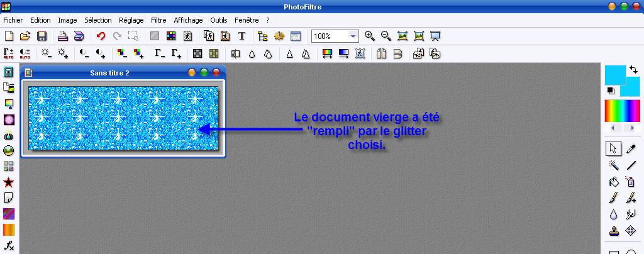Viewport: 644px width, 254px height.
Task: Select the Clone Stamp tool
Action: tap(614, 231)
